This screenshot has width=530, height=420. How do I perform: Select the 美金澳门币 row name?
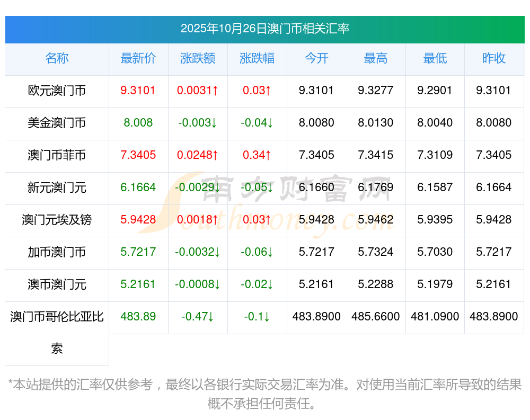(57, 123)
